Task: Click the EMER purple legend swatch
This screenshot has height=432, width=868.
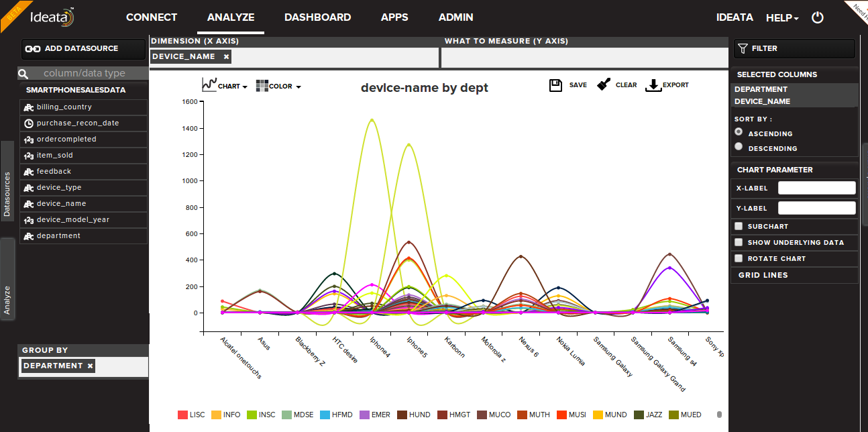Action: [x=365, y=415]
